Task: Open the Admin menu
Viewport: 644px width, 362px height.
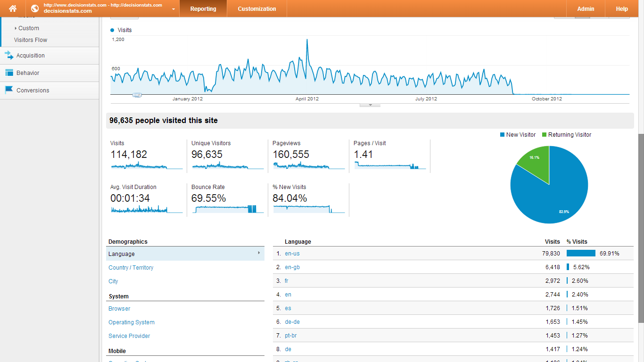Action: point(586,9)
